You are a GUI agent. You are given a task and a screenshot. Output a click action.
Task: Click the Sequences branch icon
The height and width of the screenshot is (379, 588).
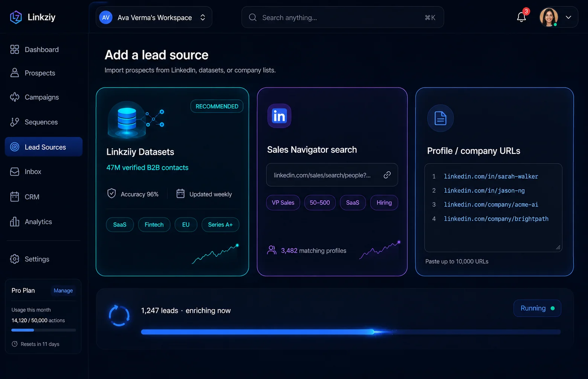[15, 122]
